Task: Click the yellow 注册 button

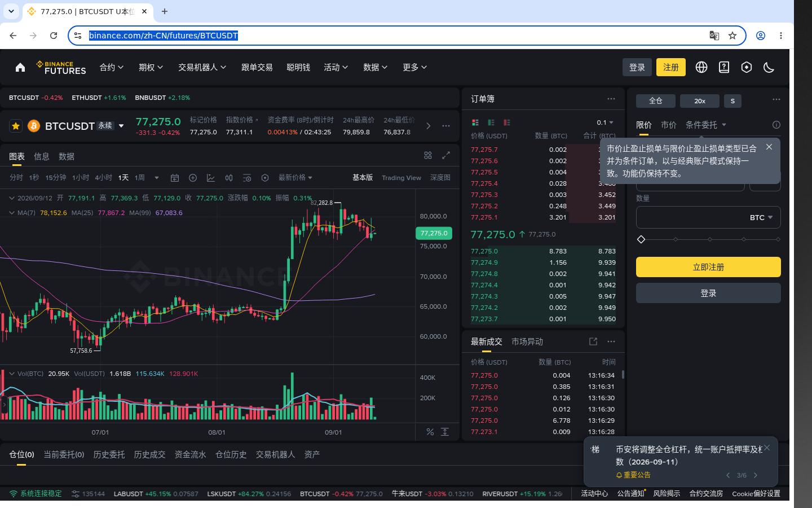Action: pyautogui.click(x=671, y=67)
